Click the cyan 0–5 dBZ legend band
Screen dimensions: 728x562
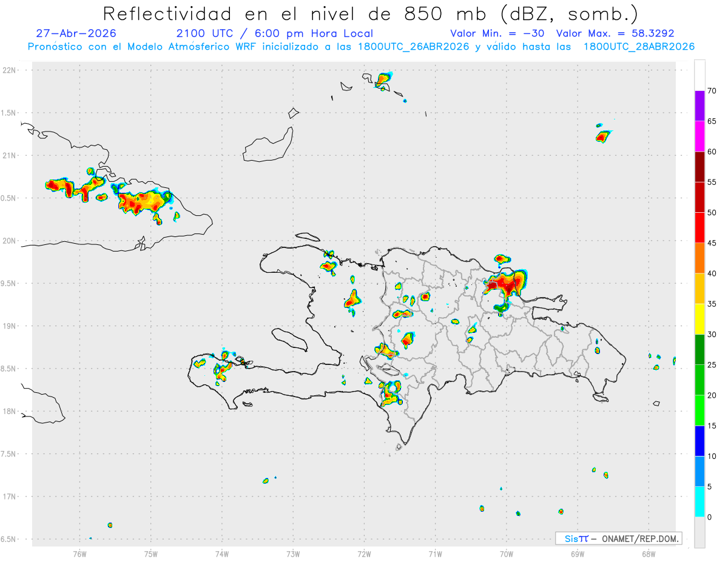(699, 502)
